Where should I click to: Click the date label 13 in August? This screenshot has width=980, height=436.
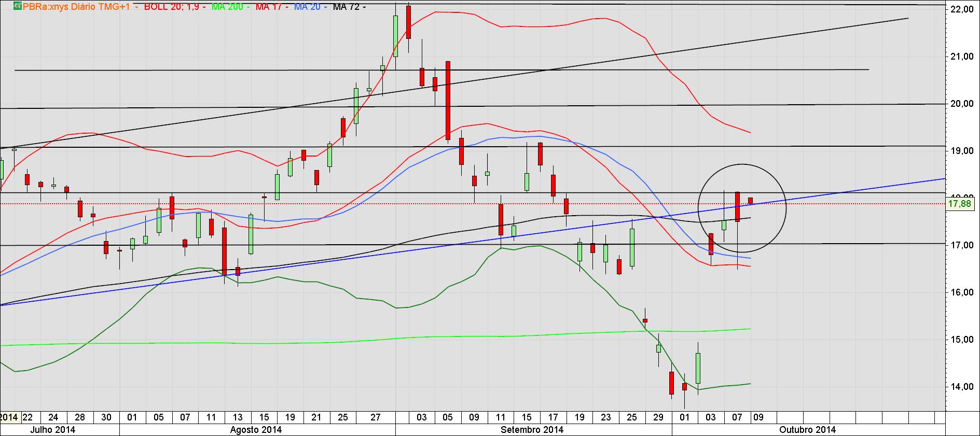coord(237,417)
